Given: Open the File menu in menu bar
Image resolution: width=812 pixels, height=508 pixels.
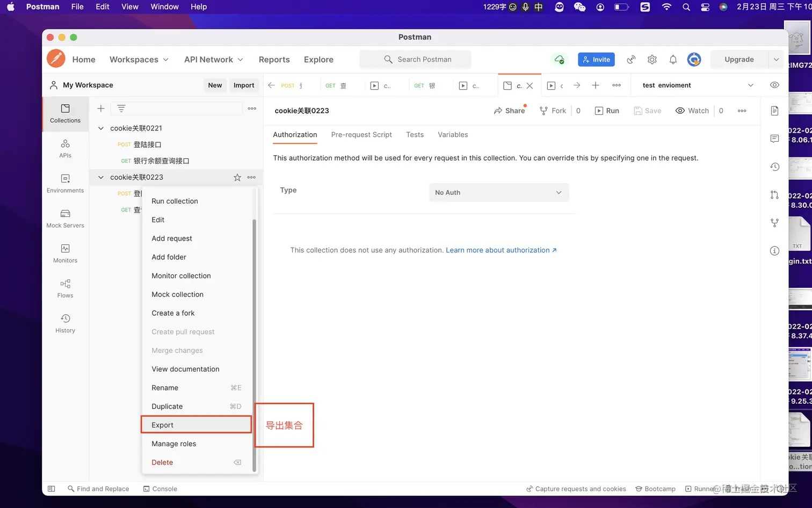Looking at the screenshot, I should click(x=77, y=6).
